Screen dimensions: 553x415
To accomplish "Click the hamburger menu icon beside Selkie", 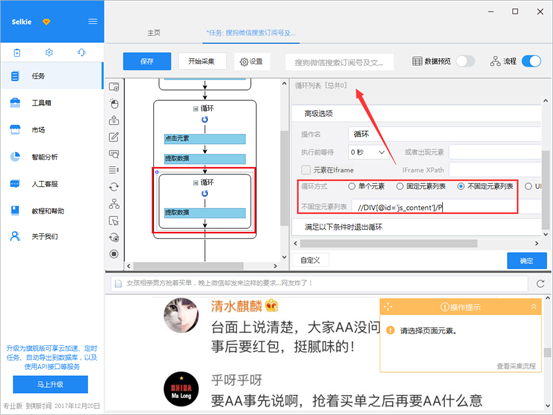I will click(93, 22).
